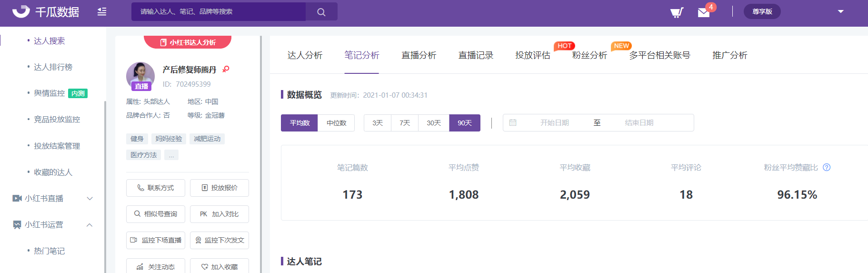Image resolution: width=868 pixels, height=273 pixels.
Task: Switch to the 粉丝分析 tab
Action: click(589, 55)
